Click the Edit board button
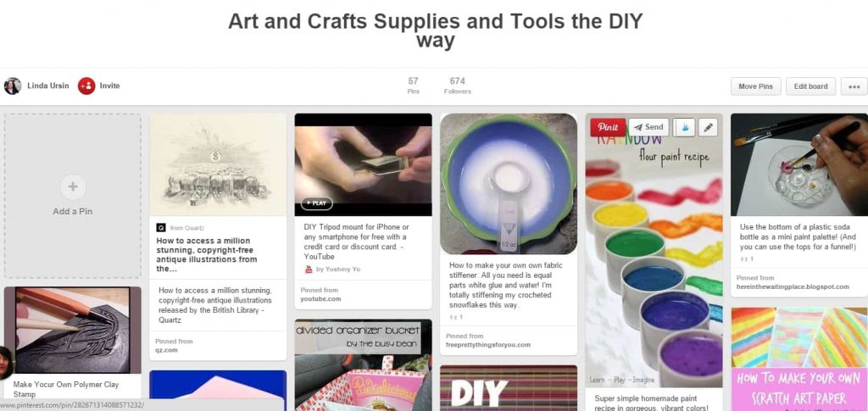This screenshot has height=411, width=868. (x=810, y=86)
